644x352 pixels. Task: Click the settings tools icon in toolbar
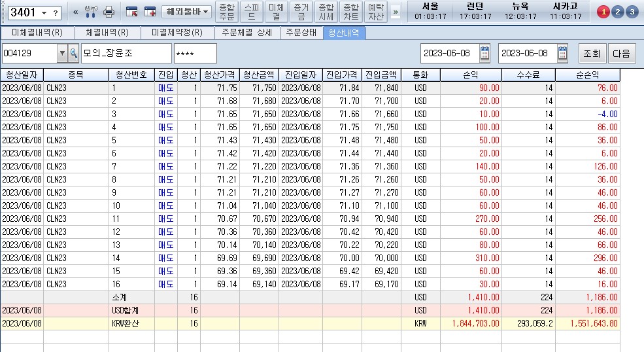(92, 12)
